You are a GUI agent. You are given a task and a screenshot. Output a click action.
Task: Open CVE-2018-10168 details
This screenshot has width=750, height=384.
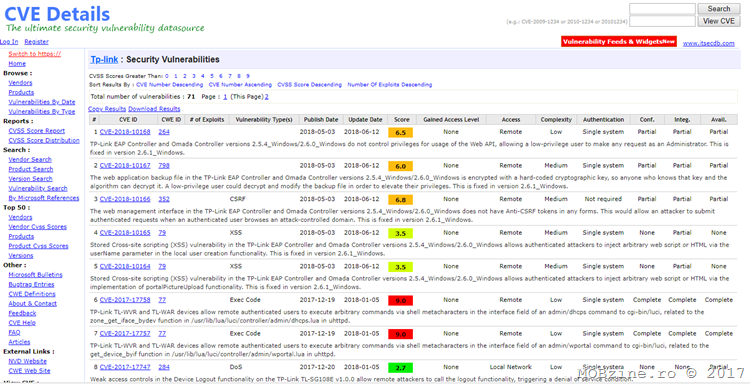click(125, 132)
